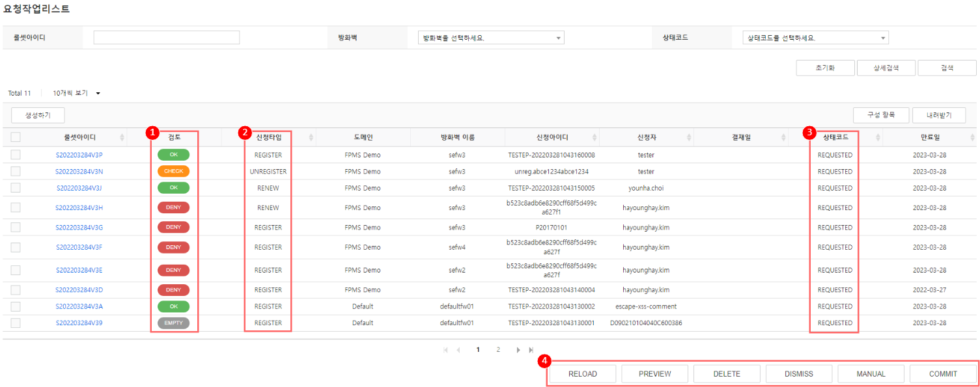Go to previous page pagination arrow
This screenshot has height=387, width=980.
click(458, 350)
